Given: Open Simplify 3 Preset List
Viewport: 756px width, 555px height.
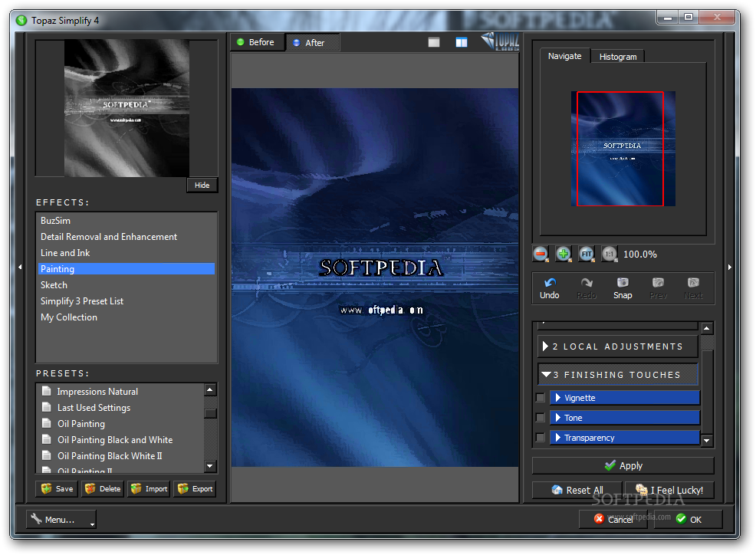Looking at the screenshot, I should [127, 301].
